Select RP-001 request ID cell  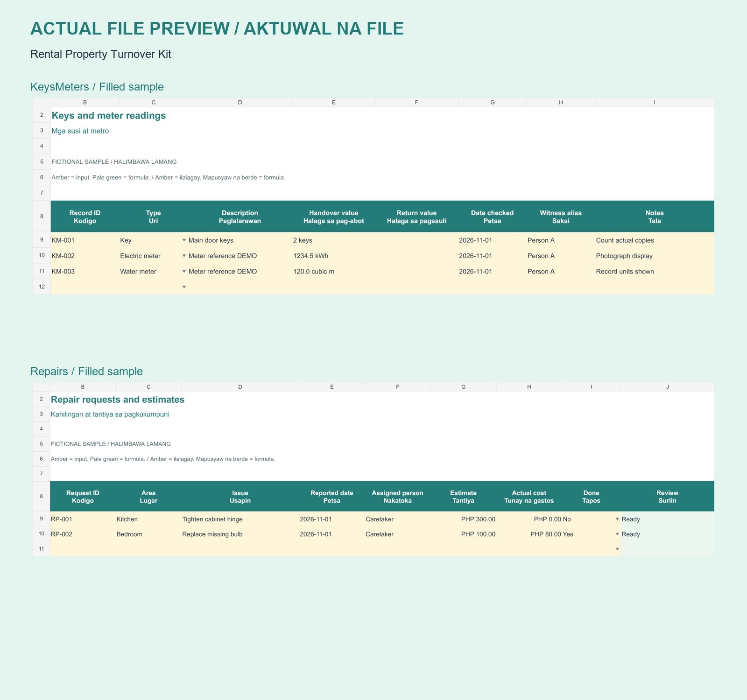[83, 519]
